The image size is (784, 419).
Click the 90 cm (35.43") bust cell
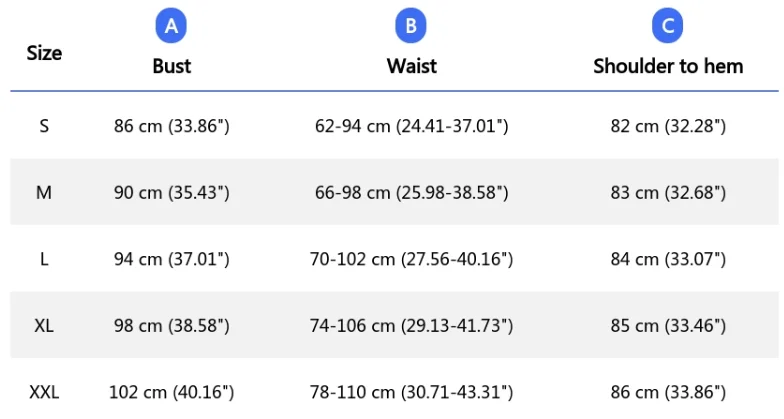pyautogui.click(x=172, y=192)
